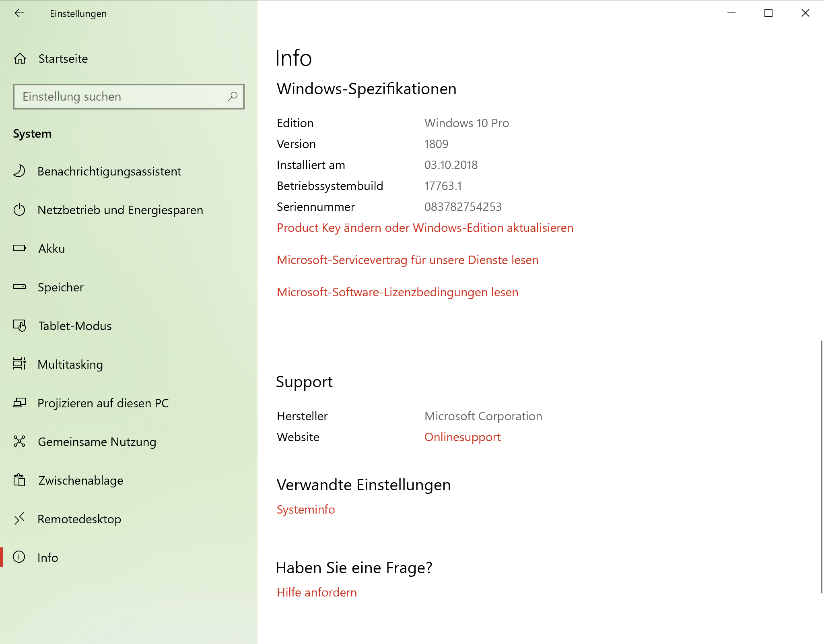824x644 pixels.
Task: Open the Benachrichtigungsassistent settings page
Action: (129, 171)
